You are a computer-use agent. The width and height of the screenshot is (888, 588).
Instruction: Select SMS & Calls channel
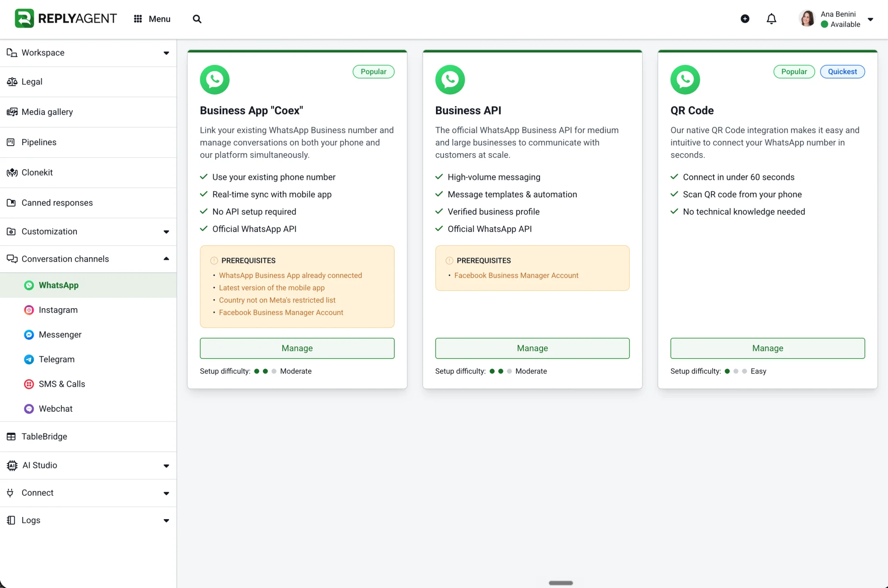[x=88, y=384]
